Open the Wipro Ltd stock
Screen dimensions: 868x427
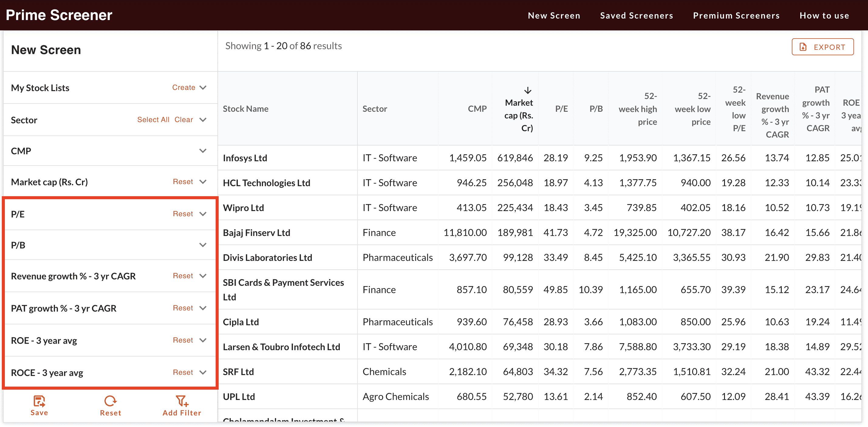tap(243, 208)
